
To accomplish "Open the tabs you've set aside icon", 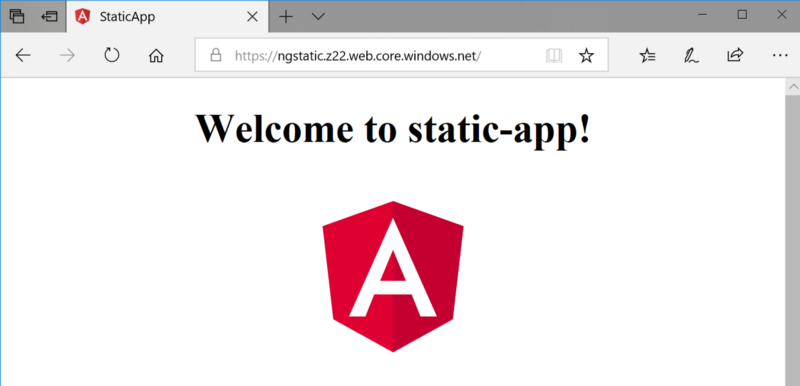I will (x=17, y=16).
